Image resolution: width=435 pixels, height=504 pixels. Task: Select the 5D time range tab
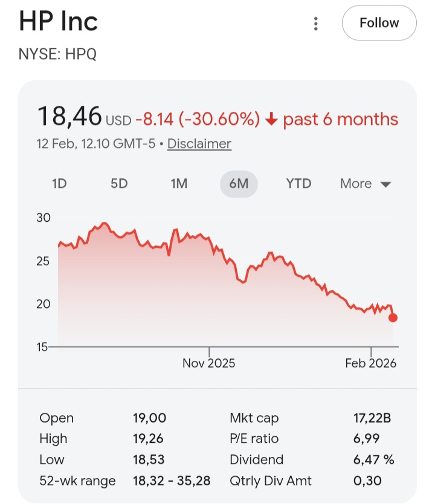(x=119, y=183)
